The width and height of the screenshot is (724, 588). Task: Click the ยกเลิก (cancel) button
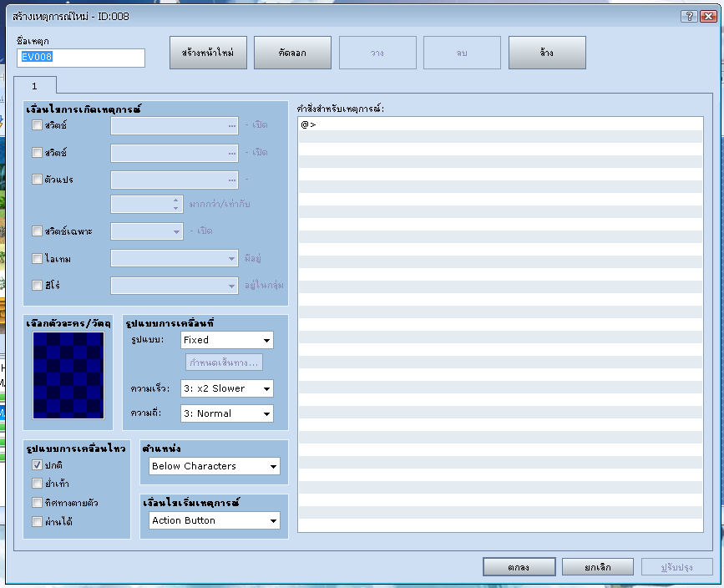597,567
